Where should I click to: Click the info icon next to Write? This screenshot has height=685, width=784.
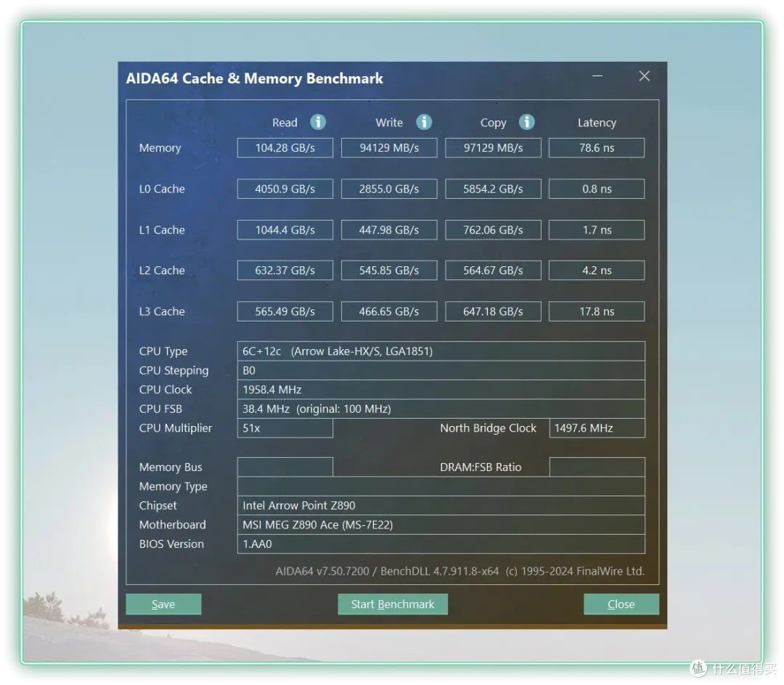(424, 122)
